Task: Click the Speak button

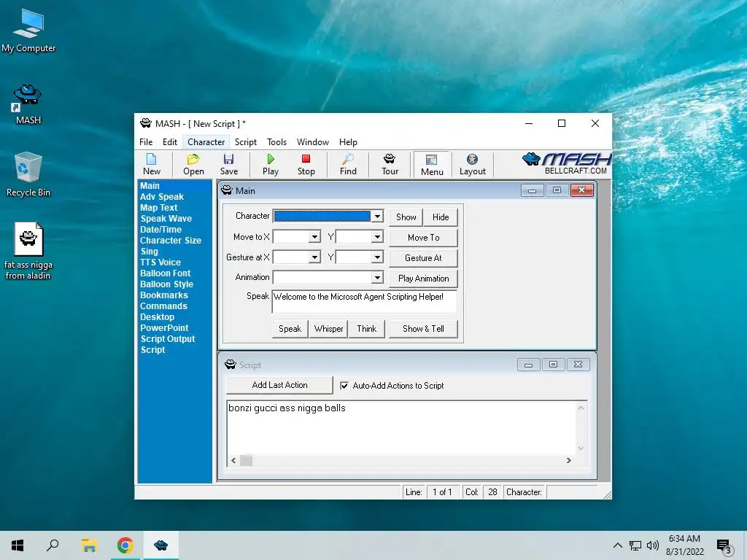Action: [290, 329]
